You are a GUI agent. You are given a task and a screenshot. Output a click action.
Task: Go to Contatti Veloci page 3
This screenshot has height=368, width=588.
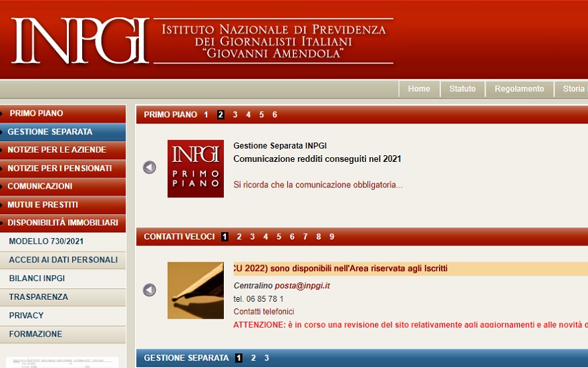click(253, 237)
